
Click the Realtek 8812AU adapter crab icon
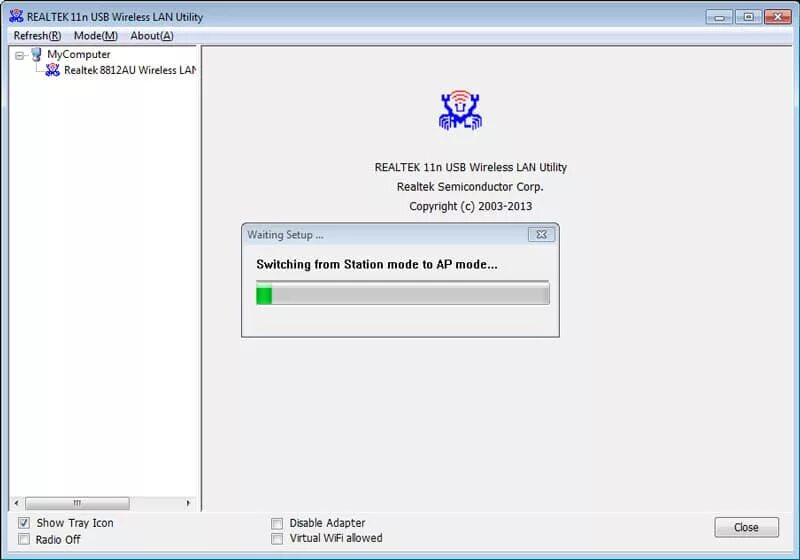53,70
